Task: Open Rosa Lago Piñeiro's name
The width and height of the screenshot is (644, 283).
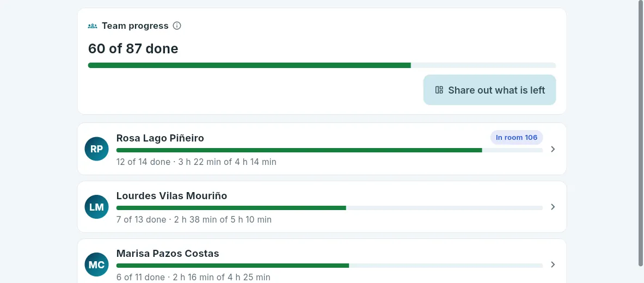Action: [x=160, y=138]
